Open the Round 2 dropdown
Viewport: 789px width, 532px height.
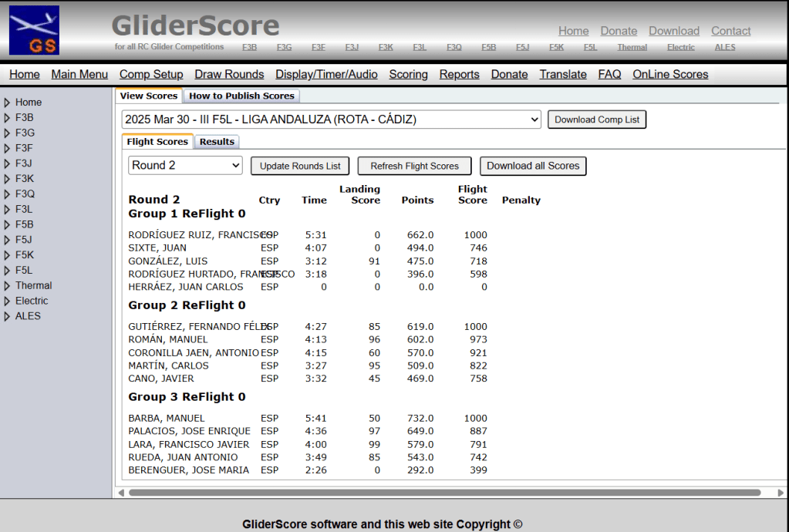[x=185, y=166]
